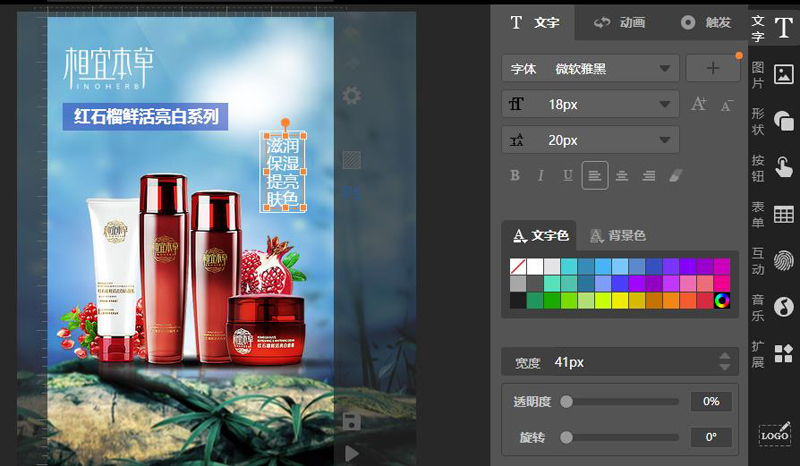
Task: Switch to the 文字 tab
Action: 534,22
